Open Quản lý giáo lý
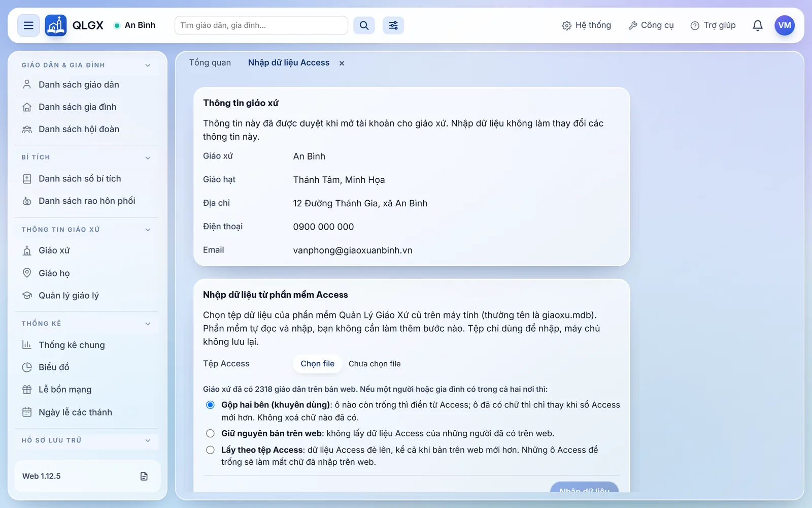This screenshot has width=812, height=508. [x=87, y=296]
